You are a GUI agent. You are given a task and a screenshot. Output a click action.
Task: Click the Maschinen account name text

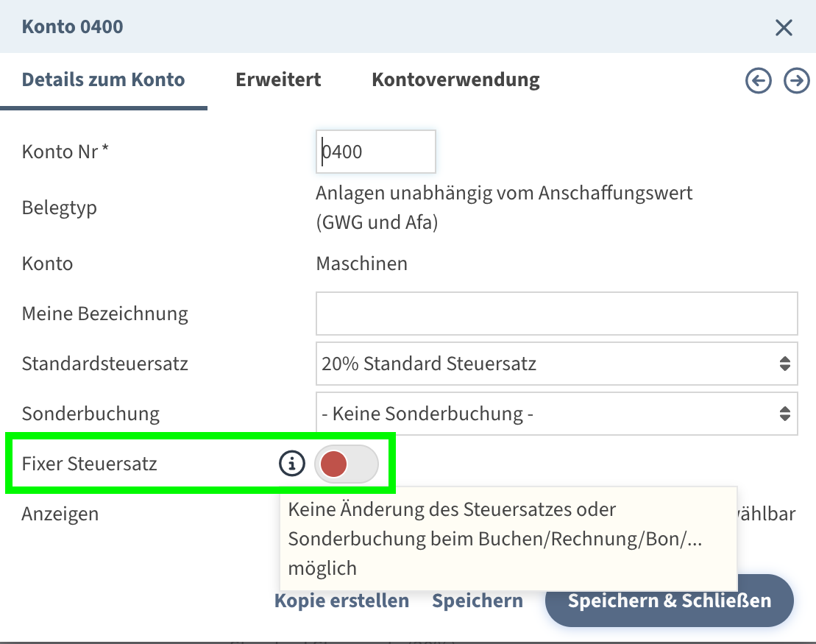pyautogui.click(x=361, y=263)
